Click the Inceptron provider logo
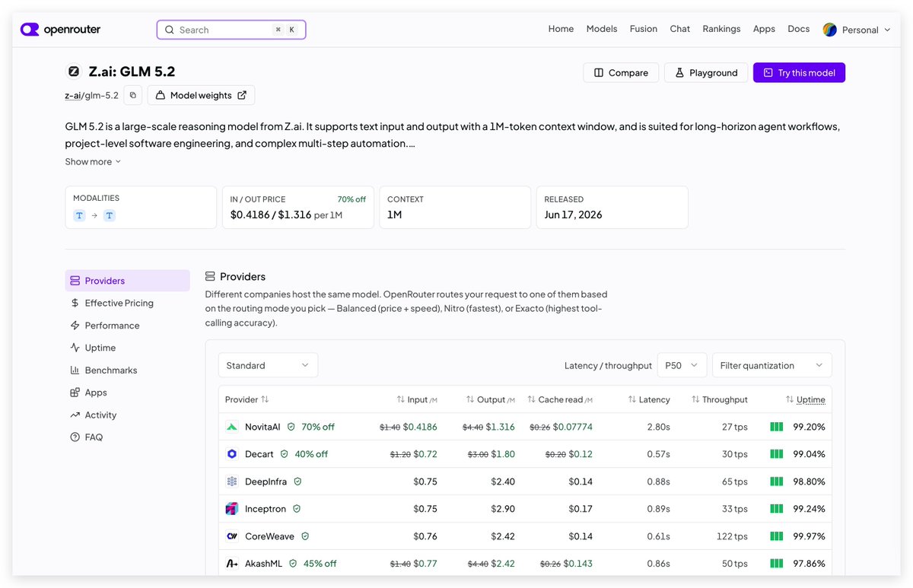Screen dimensions: 913x588 point(232,509)
